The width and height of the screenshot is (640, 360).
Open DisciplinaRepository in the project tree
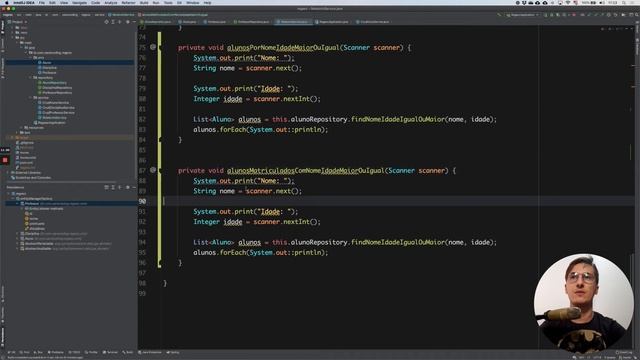57,87
